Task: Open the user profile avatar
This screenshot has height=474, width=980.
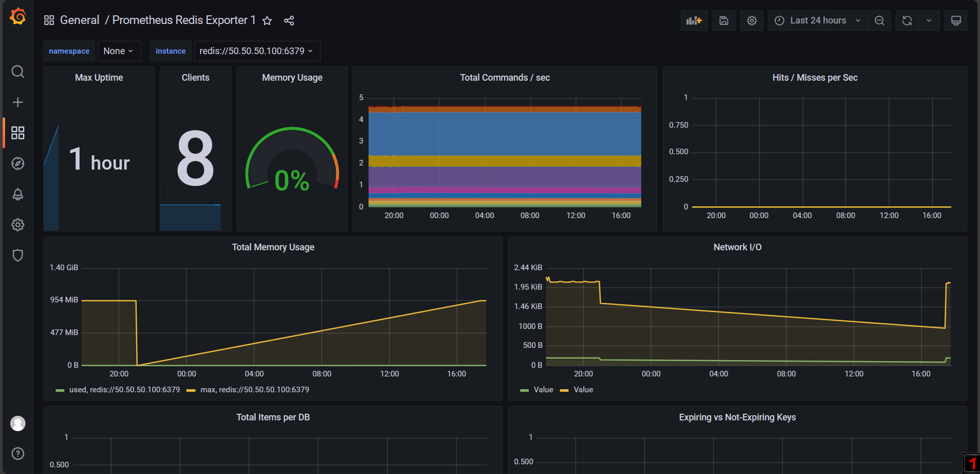Action: 18,423
